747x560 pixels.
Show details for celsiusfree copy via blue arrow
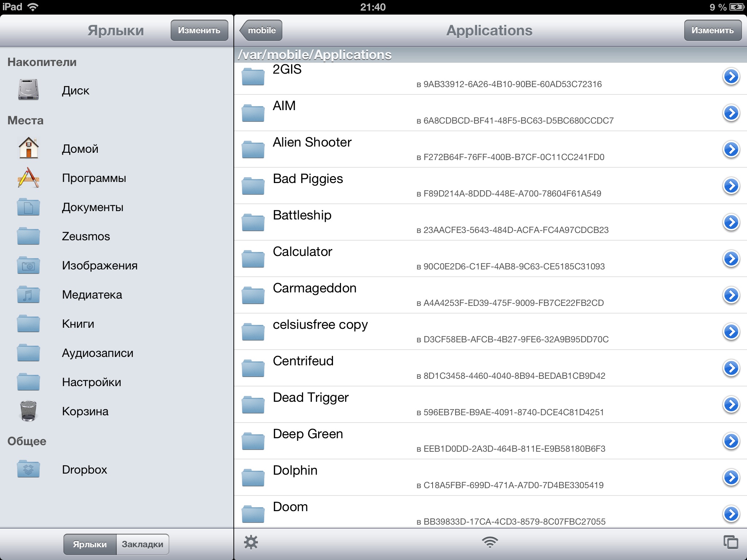coord(731,332)
